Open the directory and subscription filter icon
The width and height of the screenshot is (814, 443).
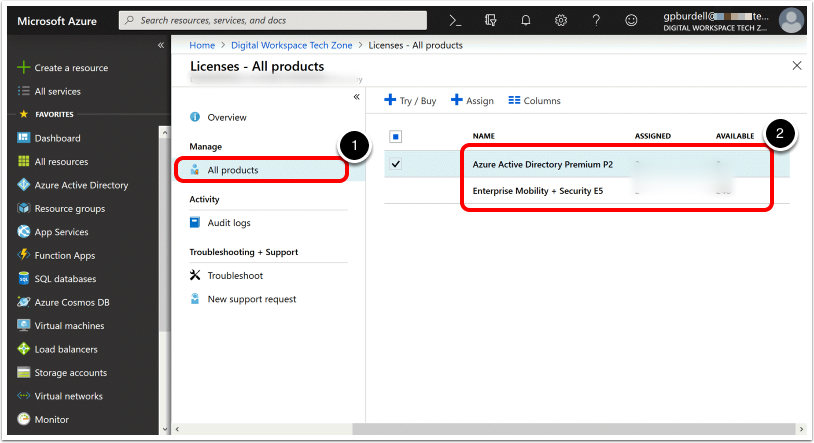(x=490, y=20)
